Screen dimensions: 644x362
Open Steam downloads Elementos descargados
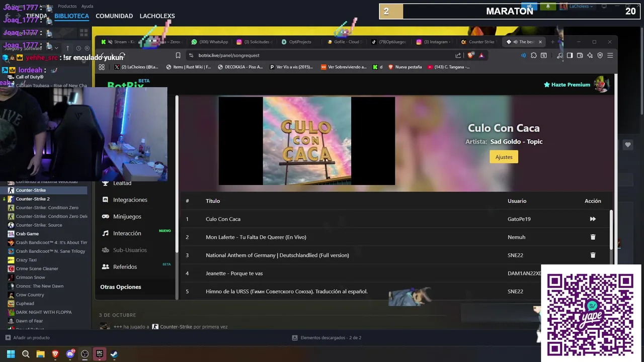tap(327, 337)
